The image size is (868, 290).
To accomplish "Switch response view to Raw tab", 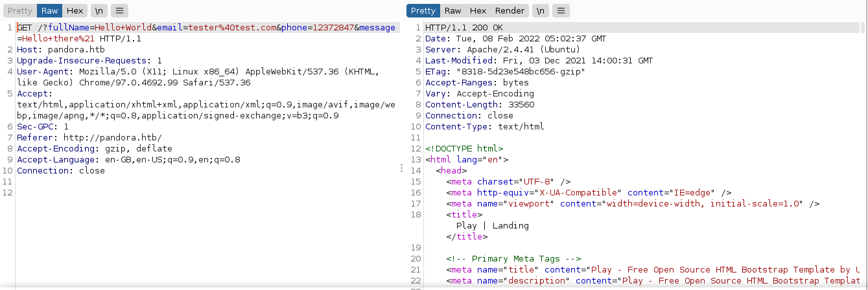I will [x=452, y=11].
